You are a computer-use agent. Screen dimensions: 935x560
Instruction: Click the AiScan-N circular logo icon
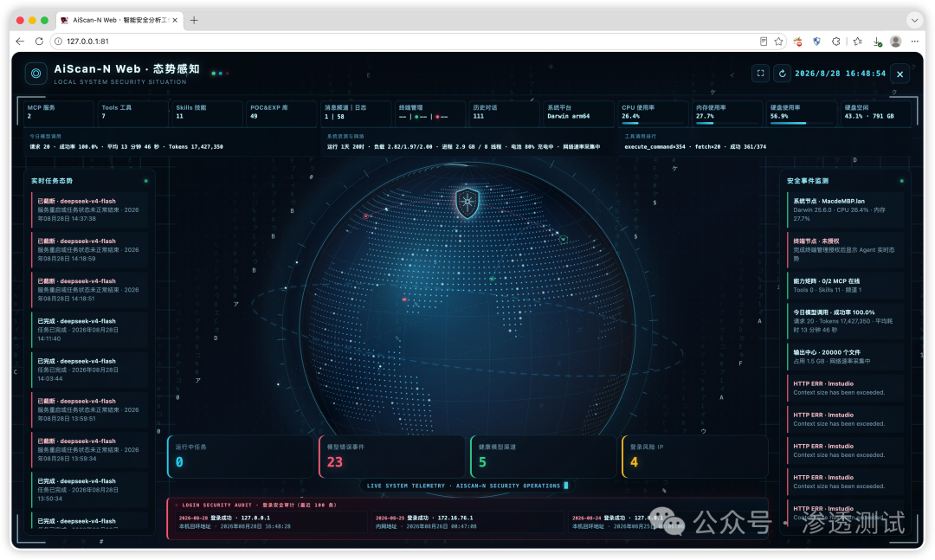35,74
